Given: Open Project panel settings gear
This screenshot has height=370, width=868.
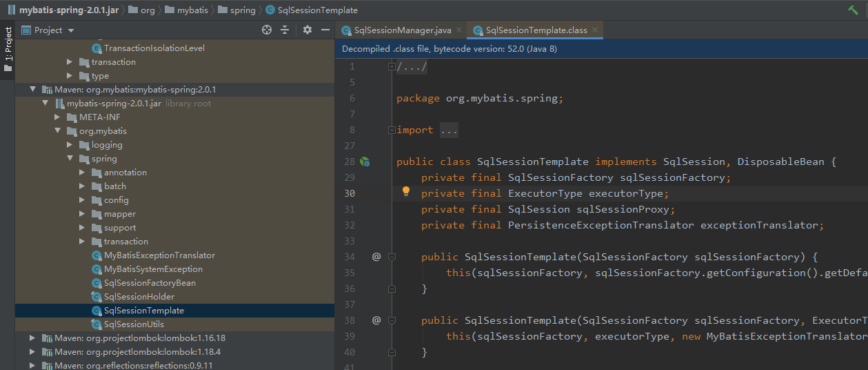Looking at the screenshot, I should click(x=307, y=30).
